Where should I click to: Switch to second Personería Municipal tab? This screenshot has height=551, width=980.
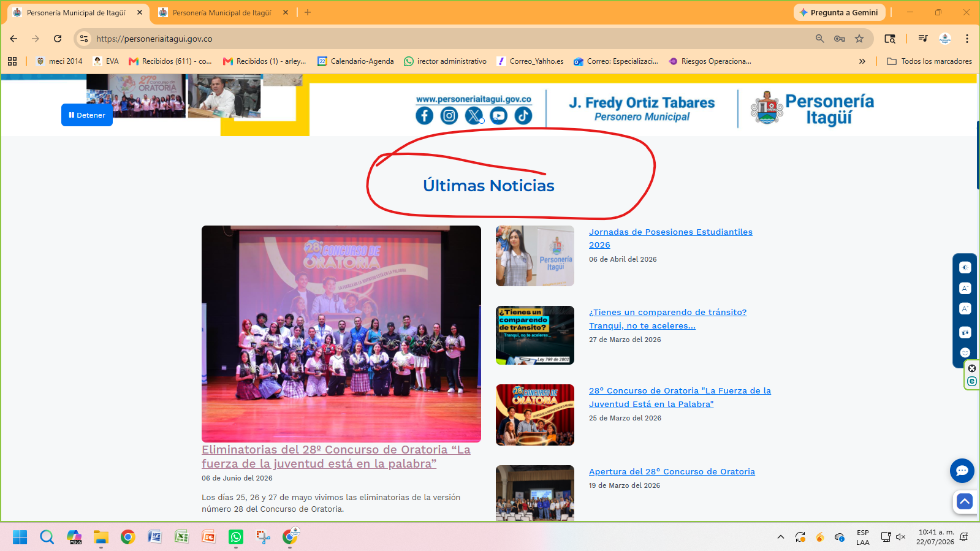click(x=222, y=12)
